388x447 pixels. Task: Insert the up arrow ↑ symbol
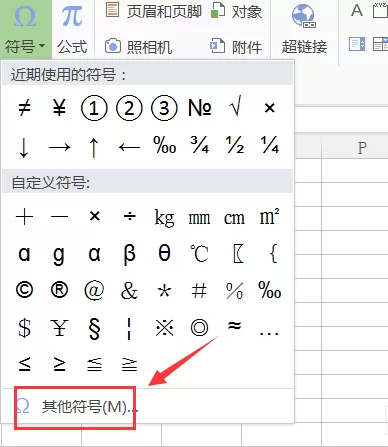pos(94,147)
